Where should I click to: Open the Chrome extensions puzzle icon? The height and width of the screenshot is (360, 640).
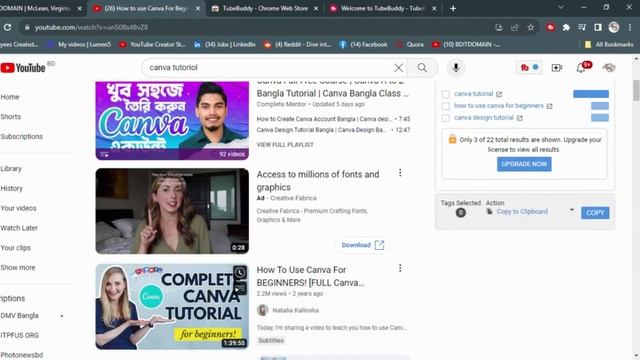(566, 27)
